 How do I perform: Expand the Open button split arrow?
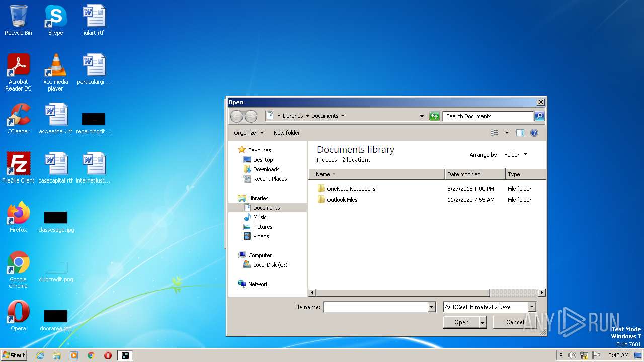(483, 322)
